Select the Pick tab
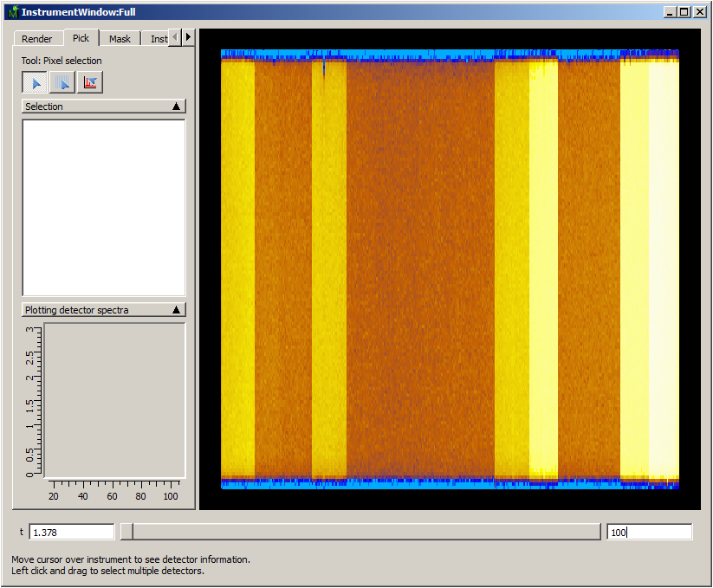This screenshot has width=713, height=588. (x=81, y=38)
